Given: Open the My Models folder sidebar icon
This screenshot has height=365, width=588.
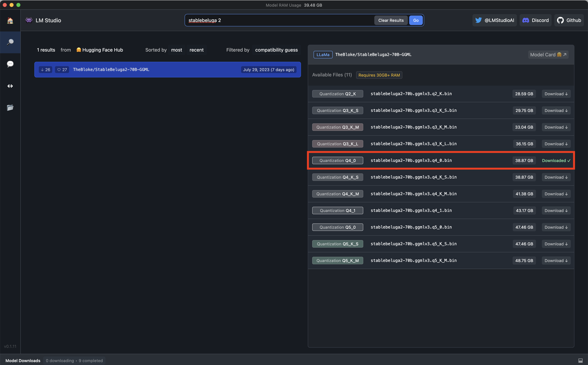Looking at the screenshot, I should click(x=10, y=107).
